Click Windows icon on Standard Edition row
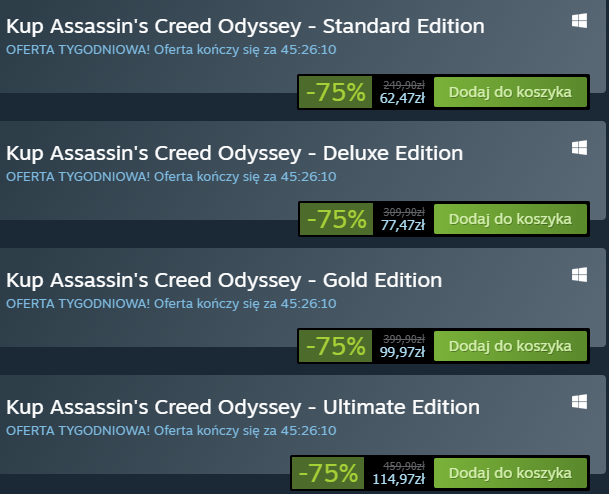This screenshot has width=609, height=494. 579,21
